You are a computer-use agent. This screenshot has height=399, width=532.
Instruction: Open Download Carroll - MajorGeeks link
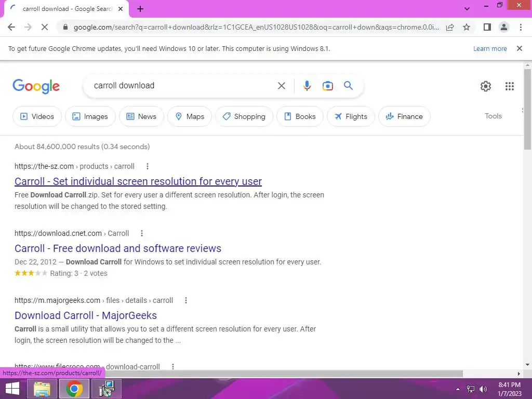[86, 315]
